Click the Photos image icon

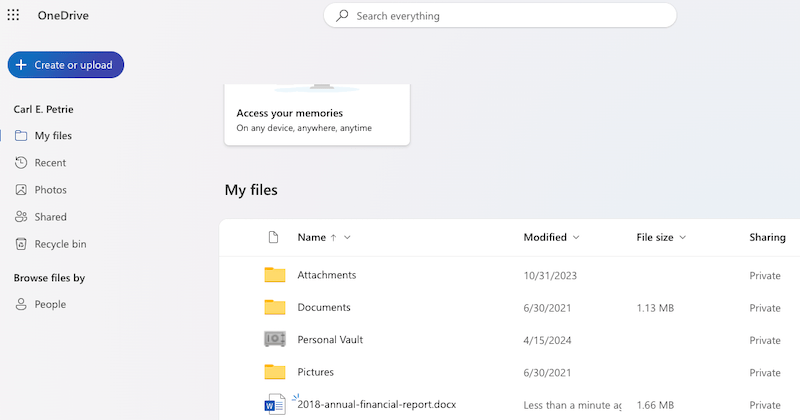tap(21, 190)
